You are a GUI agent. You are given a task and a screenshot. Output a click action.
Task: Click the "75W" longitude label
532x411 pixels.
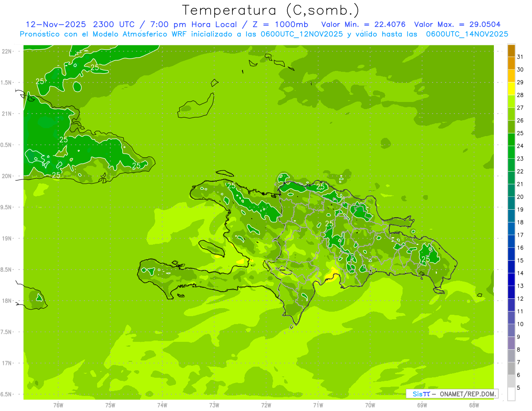click(110, 405)
